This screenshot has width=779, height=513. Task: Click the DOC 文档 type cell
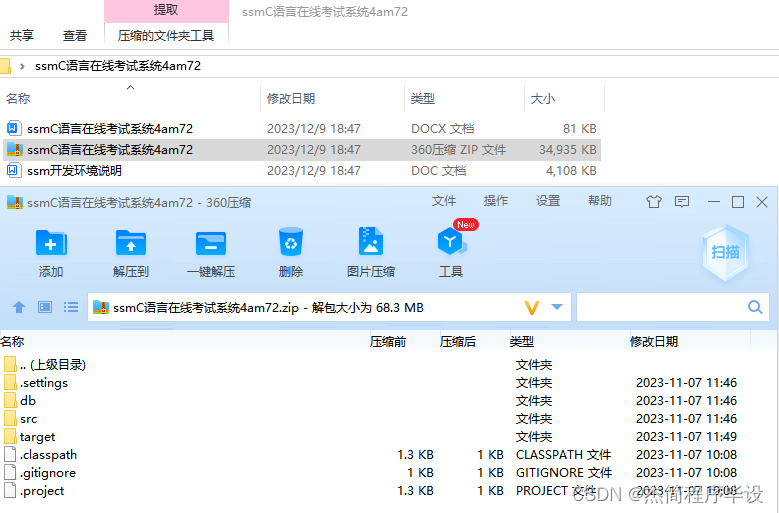(439, 170)
